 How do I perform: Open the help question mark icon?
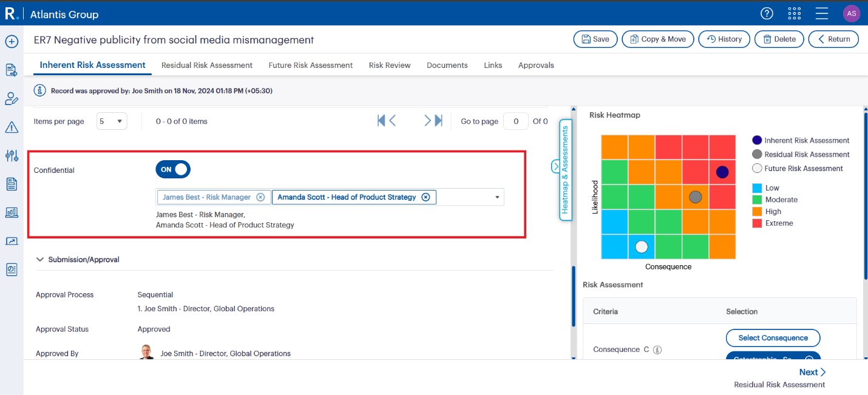[767, 13]
